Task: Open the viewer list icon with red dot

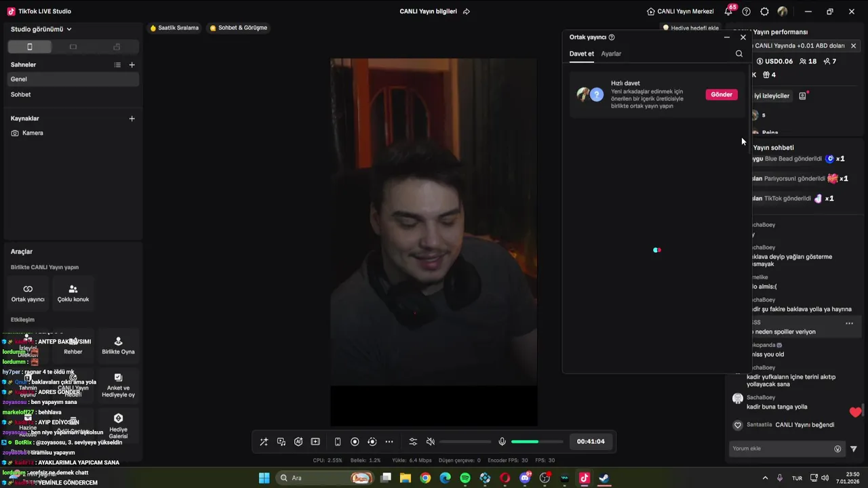Action: [803, 96]
